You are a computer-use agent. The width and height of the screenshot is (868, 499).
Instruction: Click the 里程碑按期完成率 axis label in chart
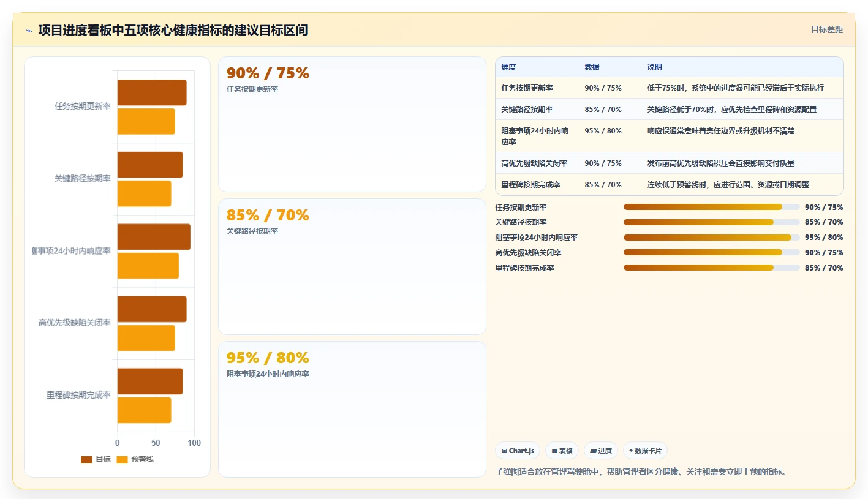tap(78, 395)
